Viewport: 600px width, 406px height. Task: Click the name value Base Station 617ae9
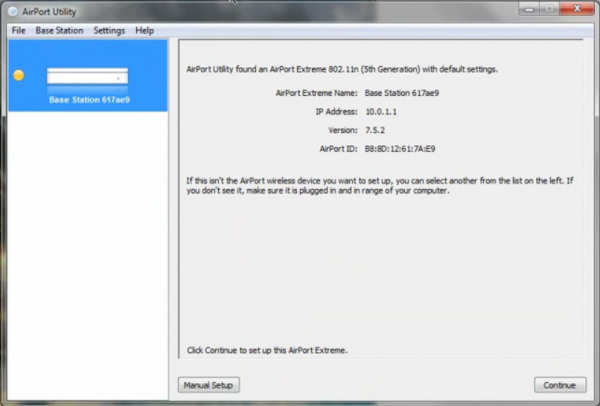pos(402,93)
